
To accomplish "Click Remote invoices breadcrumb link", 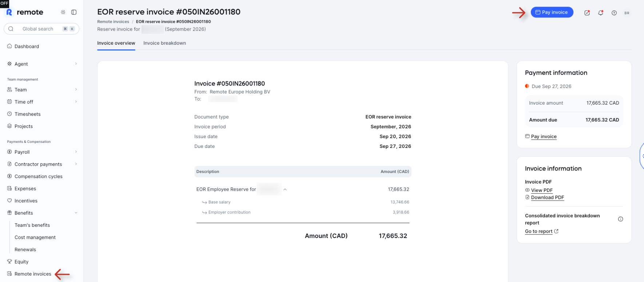I will [x=113, y=21].
